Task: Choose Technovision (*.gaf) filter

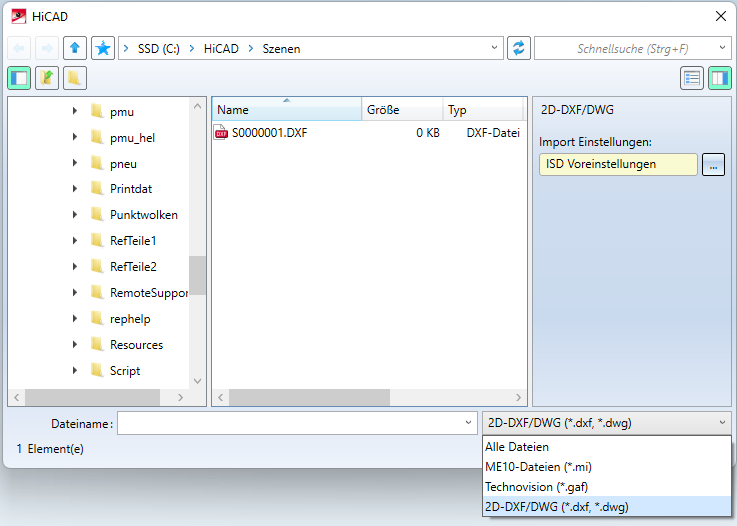Action: (x=607, y=487)
